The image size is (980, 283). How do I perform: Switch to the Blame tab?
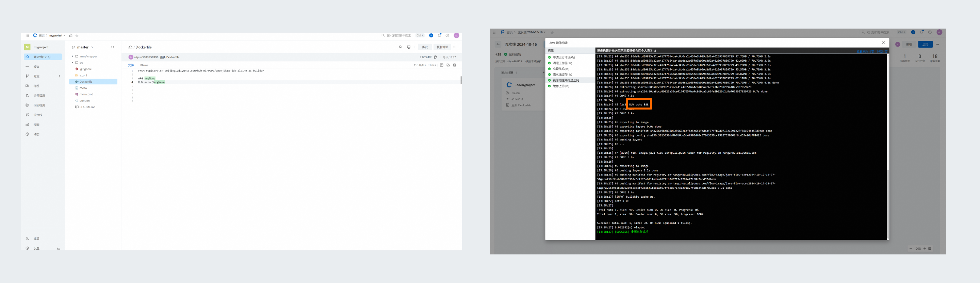pos(144,65)
